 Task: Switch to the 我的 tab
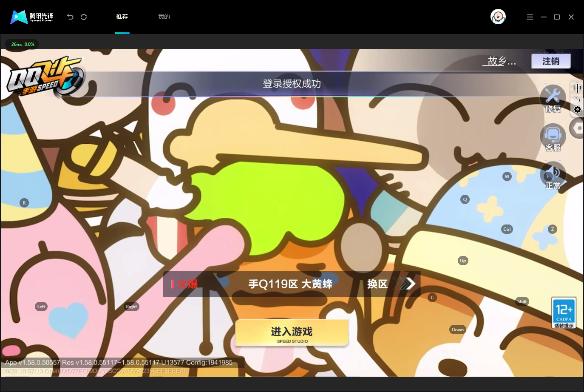[x=164, y=17]
